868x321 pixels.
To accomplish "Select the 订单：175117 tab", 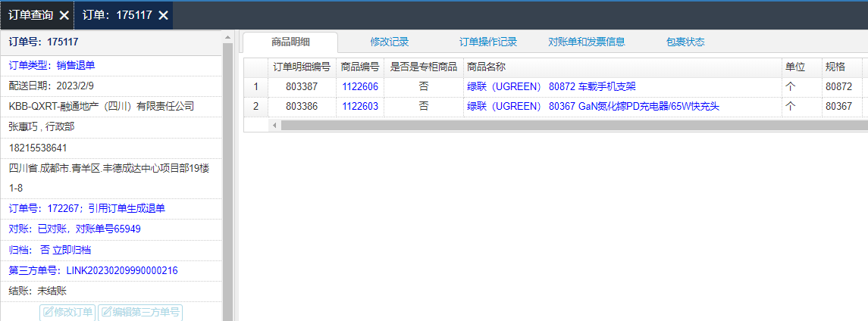I will 118,15.
